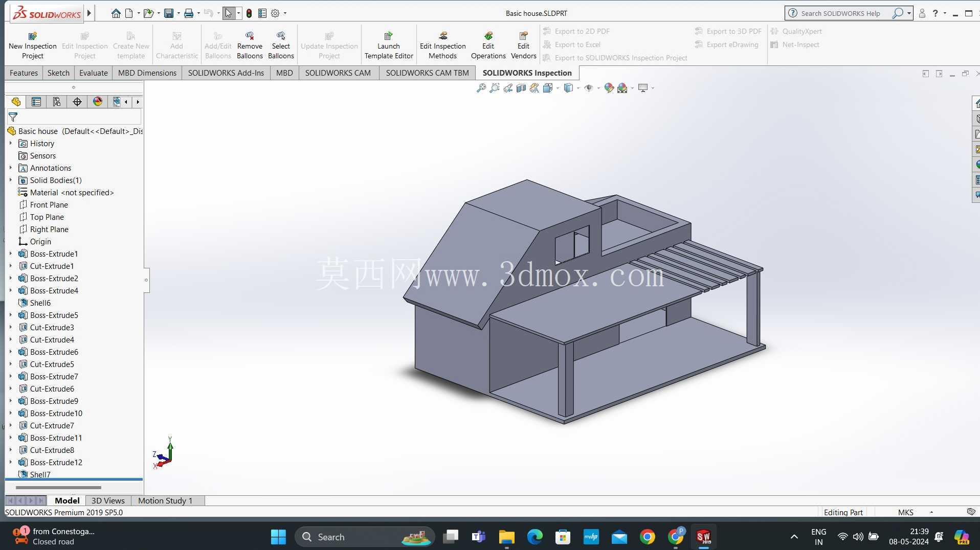980x550 pixels.
Task: Open the MBD Dimensions tab
Action: coord(147,73)
